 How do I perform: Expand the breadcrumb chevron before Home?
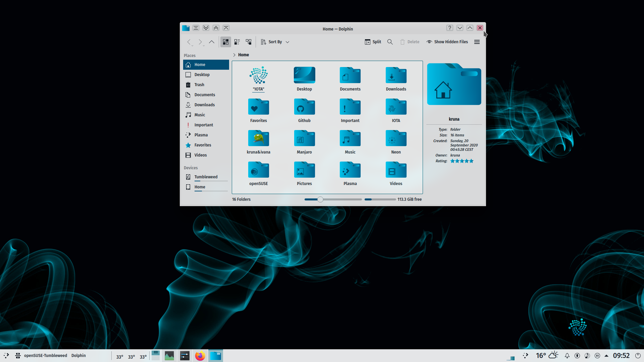pyautogui.click(x=234, y=55)
